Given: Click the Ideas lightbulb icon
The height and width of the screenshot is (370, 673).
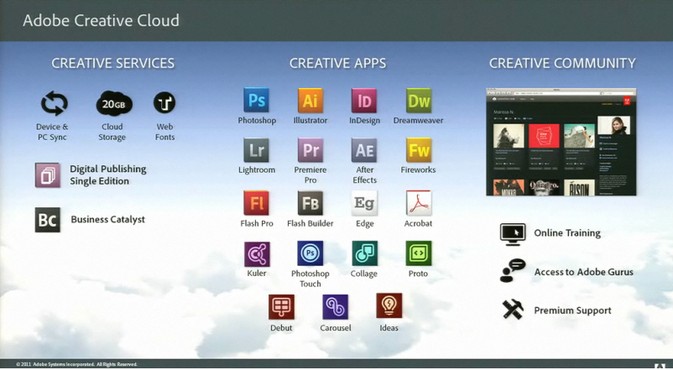Looking at the screenshot, I should (x=389, y=306).
